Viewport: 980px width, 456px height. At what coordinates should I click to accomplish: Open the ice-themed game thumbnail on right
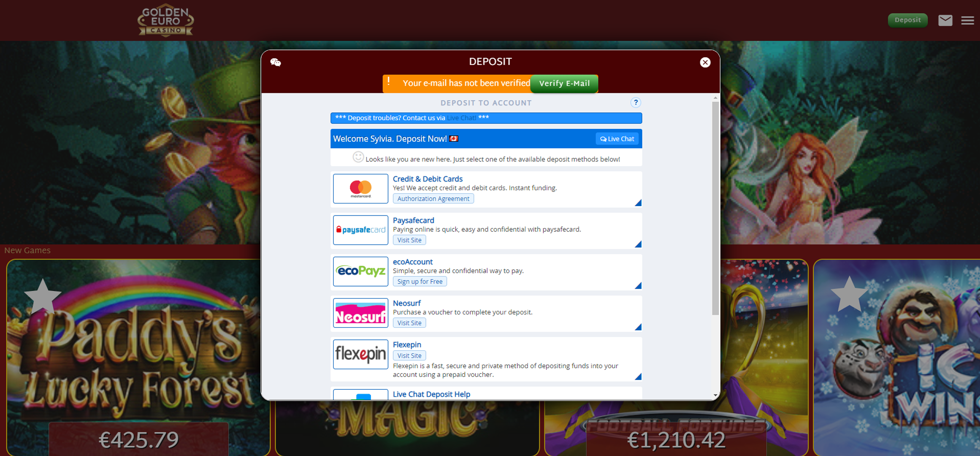point(897,357)
